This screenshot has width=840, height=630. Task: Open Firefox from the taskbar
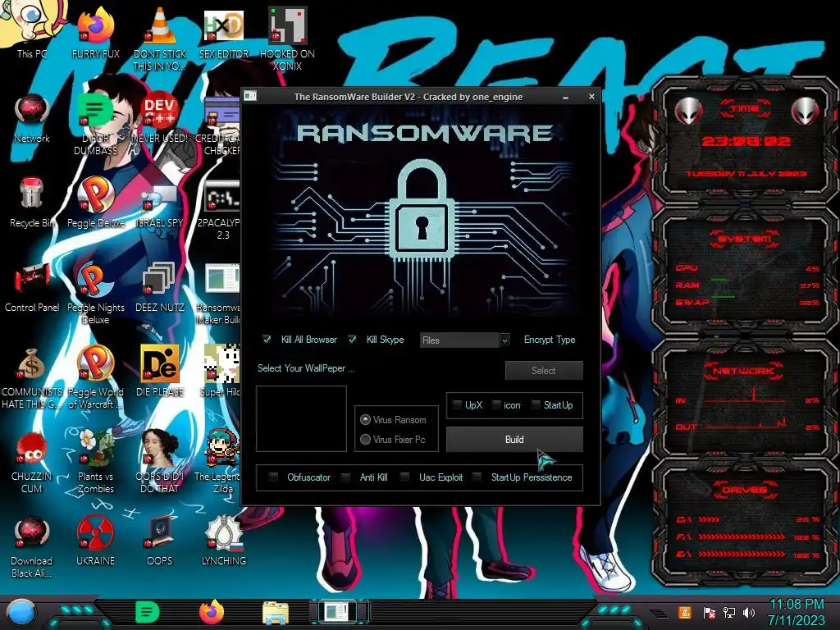coord(212,612)
